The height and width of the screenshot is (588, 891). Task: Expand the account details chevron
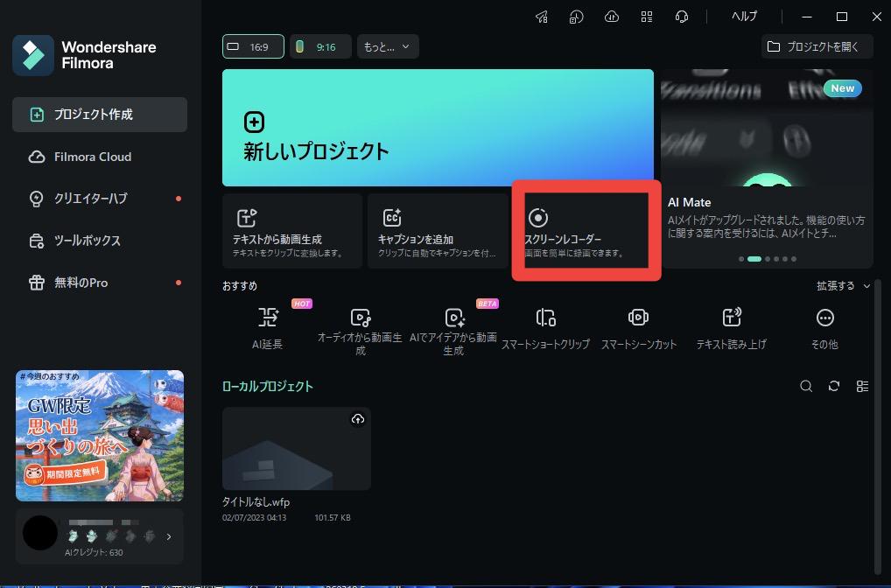(169, 536)
